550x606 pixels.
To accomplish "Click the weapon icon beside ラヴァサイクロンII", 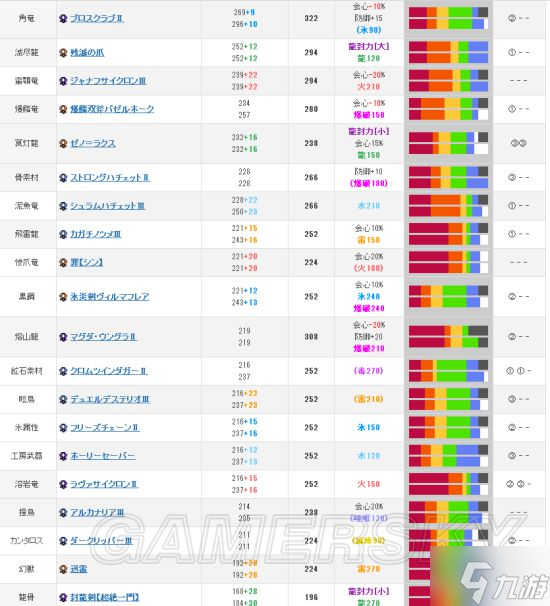I will [x=63, y=484].
